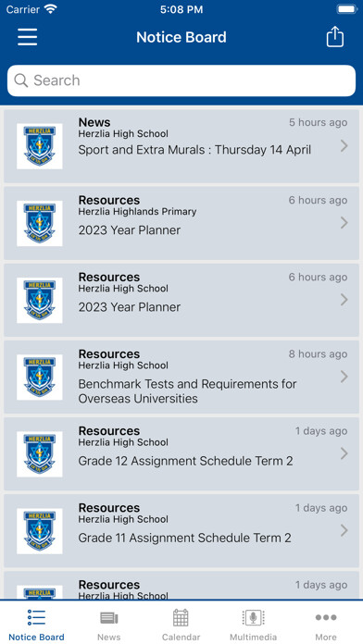The height and width of the screenshot is (644, 363).
Task: Tap the share icon in header
Action: pyautogui.click(x=334, y=37)
